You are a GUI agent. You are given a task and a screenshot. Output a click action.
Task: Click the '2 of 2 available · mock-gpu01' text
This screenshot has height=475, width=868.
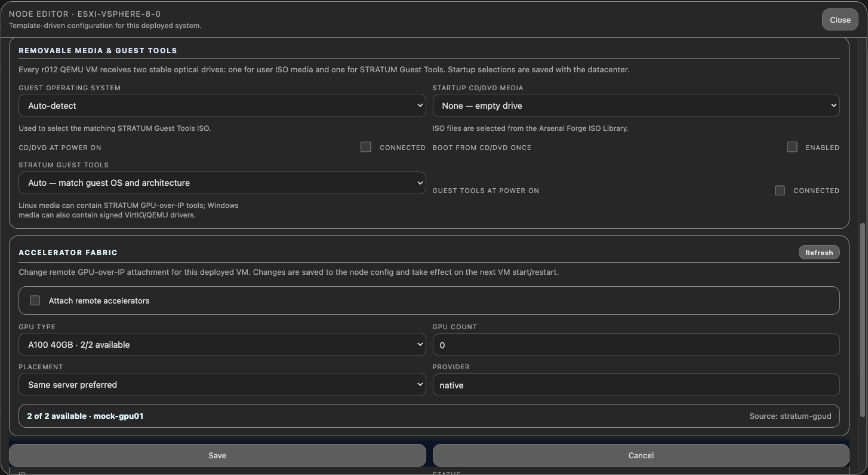[85, 416]
